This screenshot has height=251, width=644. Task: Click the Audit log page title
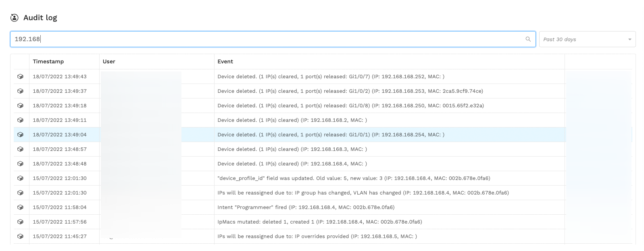point(40,18)
